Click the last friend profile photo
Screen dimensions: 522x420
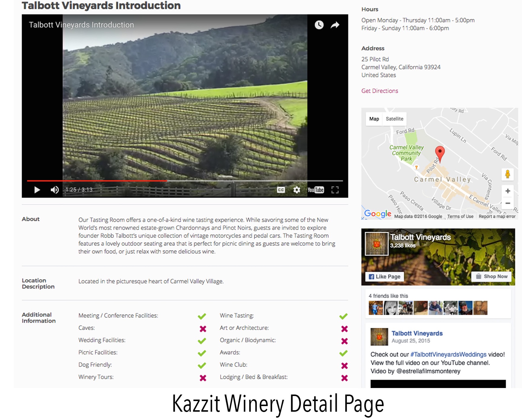coord(480,308)
